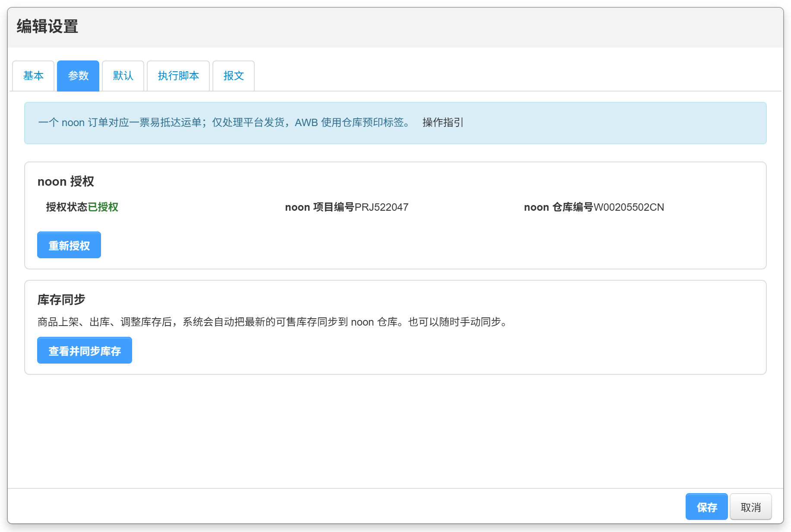Click project number PRJ522047
The width and height of the screenshot is (791, 532).
coord(382,207)
